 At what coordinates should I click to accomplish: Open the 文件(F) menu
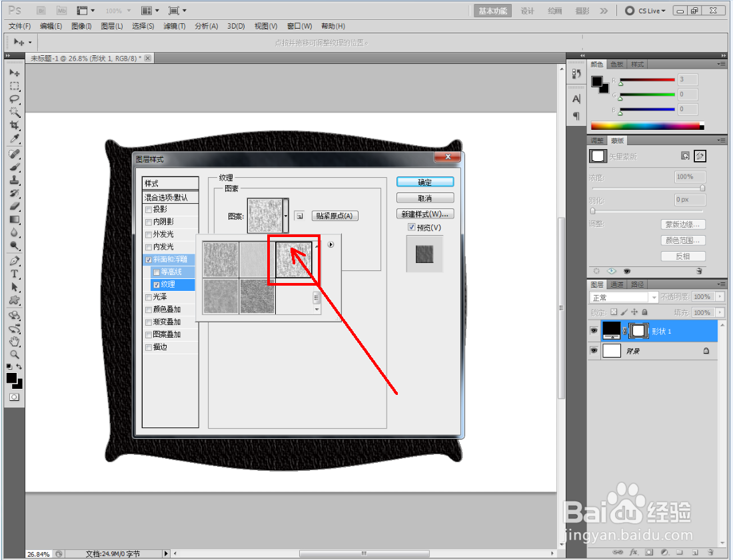(19, 26)
